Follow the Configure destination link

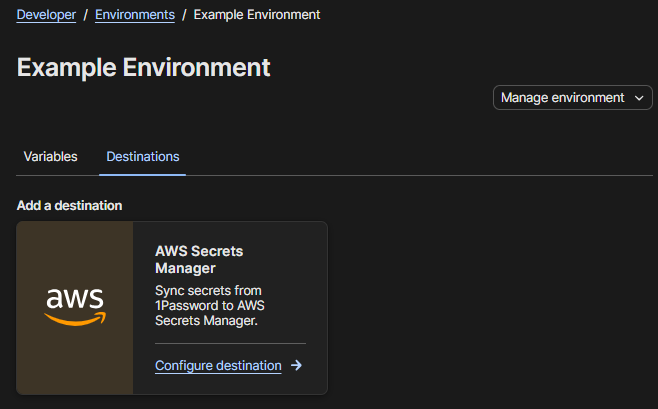(218, 366)
